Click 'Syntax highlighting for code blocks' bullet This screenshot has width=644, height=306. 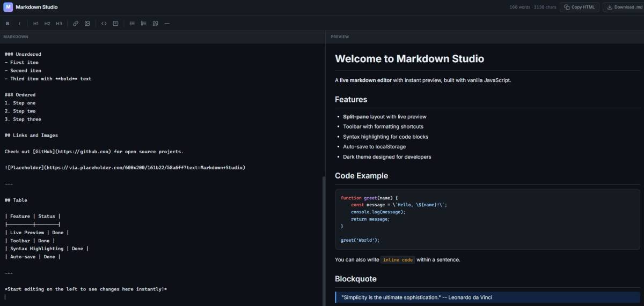point(386,137)
